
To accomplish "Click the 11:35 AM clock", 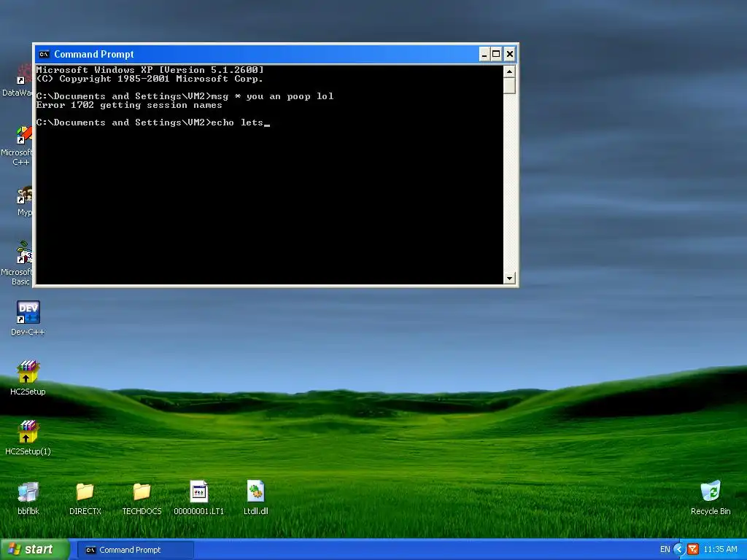I will (720, 549).
